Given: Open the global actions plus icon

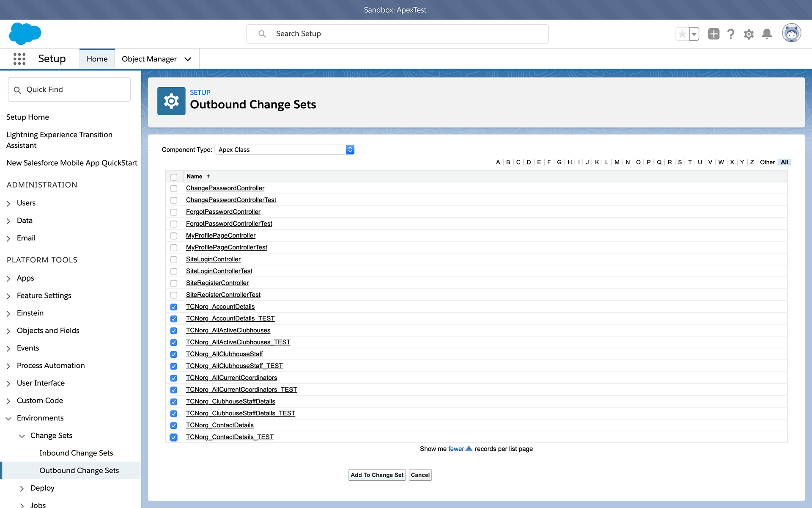Looking at the screenshot, I should tap(713, 34).
